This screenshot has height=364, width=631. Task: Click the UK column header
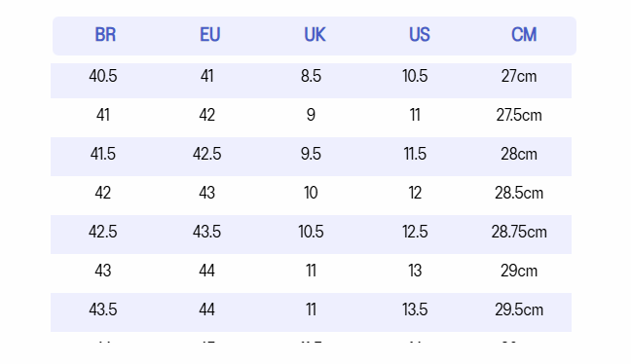tap(315, 35)
